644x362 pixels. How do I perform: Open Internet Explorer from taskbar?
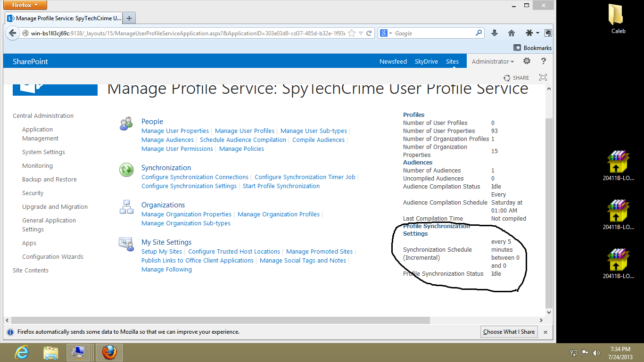[x=22, y=352]
